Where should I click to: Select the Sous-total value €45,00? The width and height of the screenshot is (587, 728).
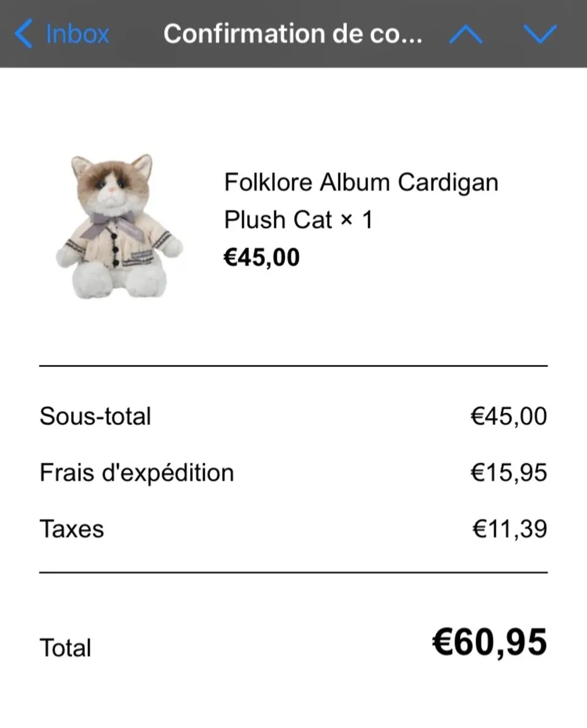coord(509,416)
